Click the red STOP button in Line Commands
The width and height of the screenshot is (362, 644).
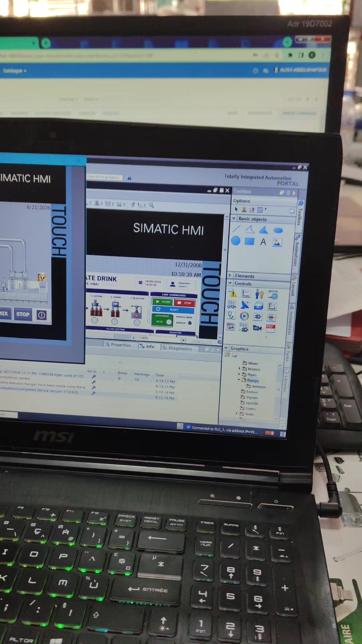[x=185, y=303]
